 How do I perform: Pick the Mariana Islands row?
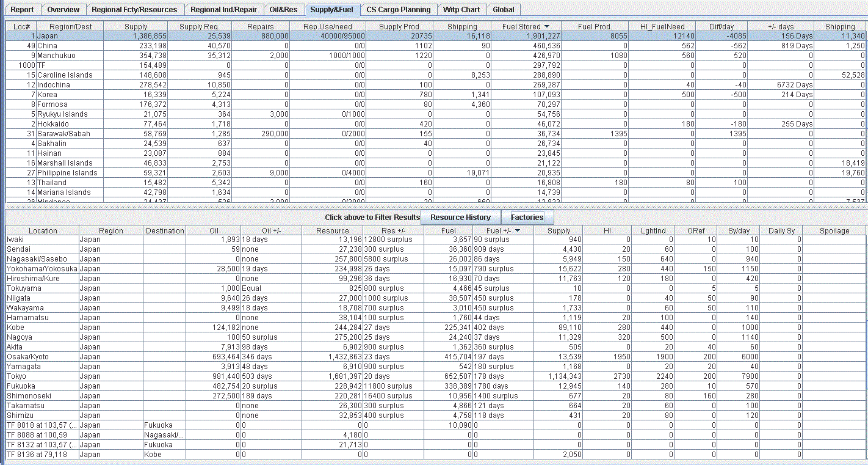tap(436, 192)
